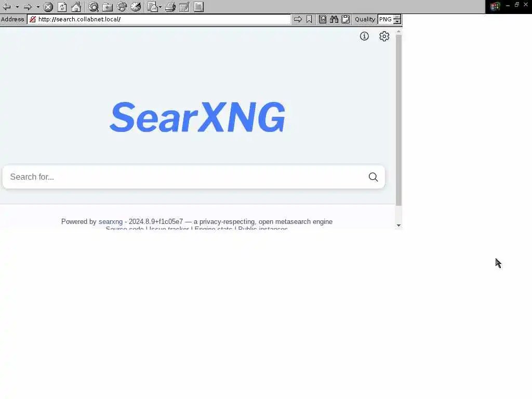
Task: Refresh the current page
Action: [x=62, y=7]
